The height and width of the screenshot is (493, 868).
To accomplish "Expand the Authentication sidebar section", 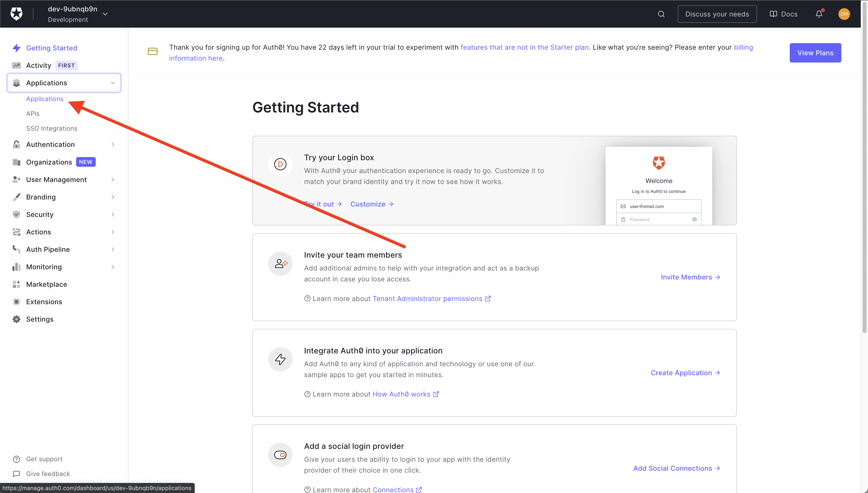I will (x=113, y=145).
